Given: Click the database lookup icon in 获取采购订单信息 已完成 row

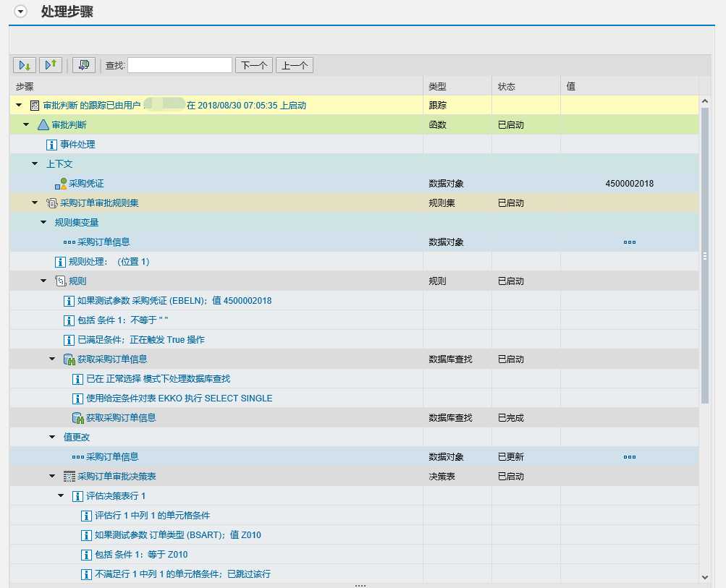Looking at the screenshot, I should click(77, 418).
